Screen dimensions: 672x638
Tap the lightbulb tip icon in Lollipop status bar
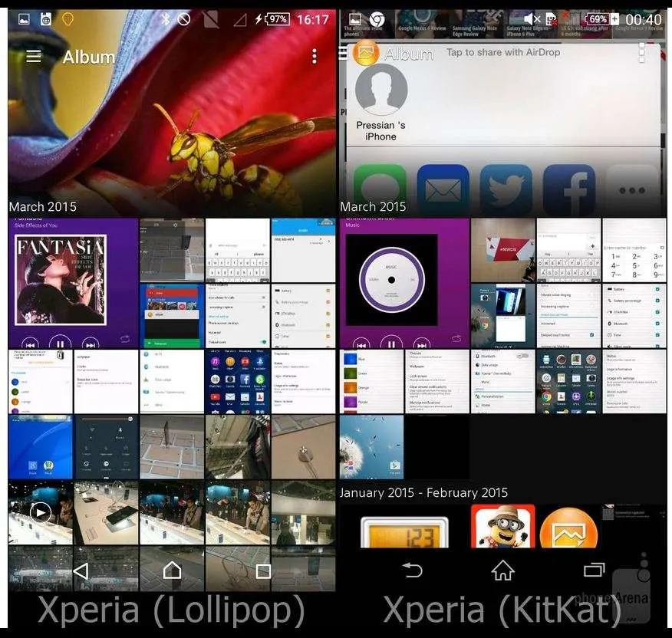coord(68,19)
